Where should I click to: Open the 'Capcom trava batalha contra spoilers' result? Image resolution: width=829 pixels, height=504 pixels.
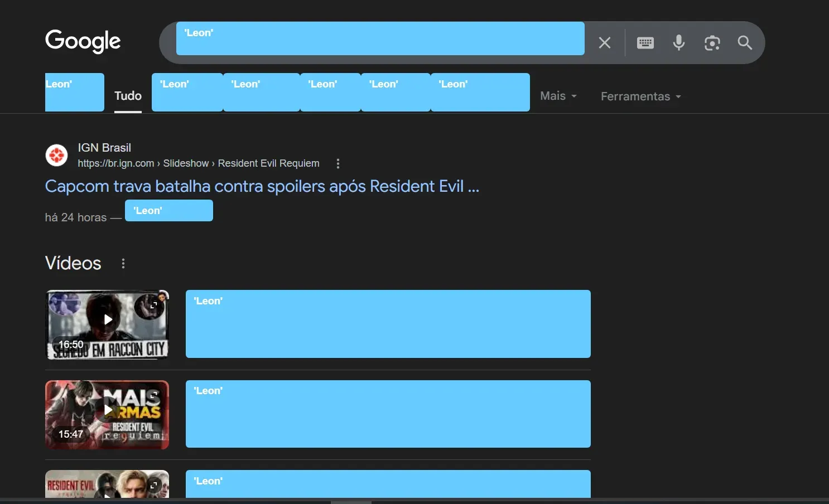(x=262, y=186)
